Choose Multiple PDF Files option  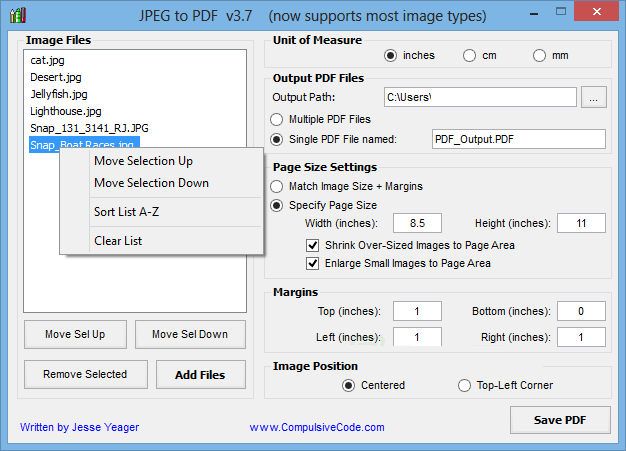[277, 119]
